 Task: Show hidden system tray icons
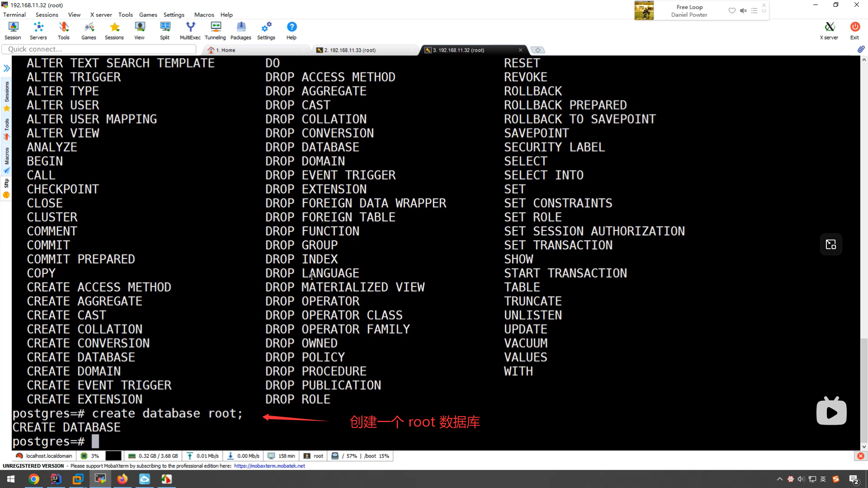click(779, 479)
